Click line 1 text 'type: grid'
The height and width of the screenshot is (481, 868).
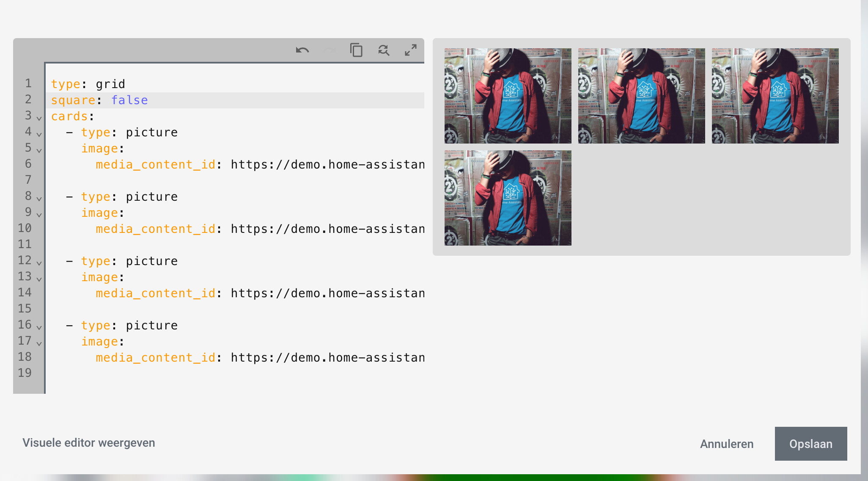88,84
